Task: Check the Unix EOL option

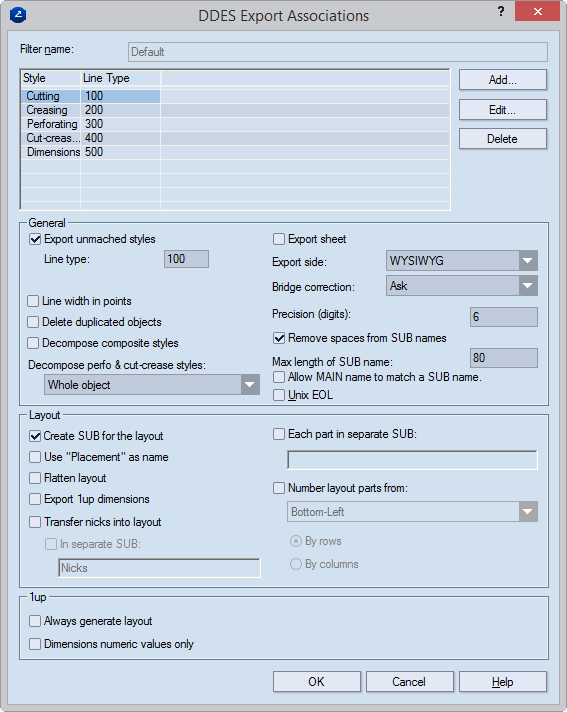Action: (x=279, y=395)
